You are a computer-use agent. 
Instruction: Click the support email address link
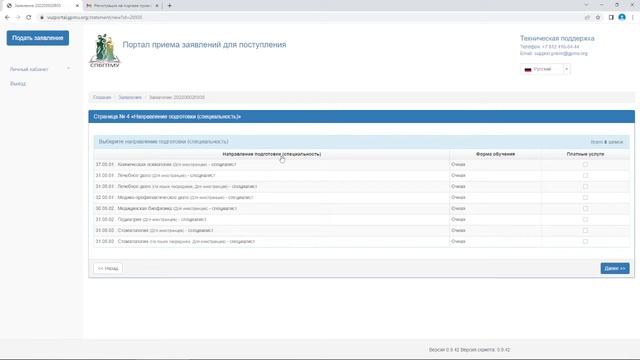point(561,53)
